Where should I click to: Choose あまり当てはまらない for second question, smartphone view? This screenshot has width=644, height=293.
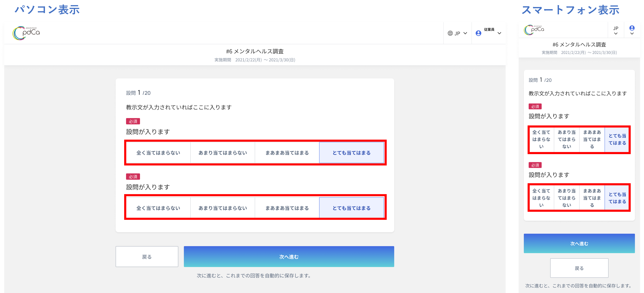[567, 198]
